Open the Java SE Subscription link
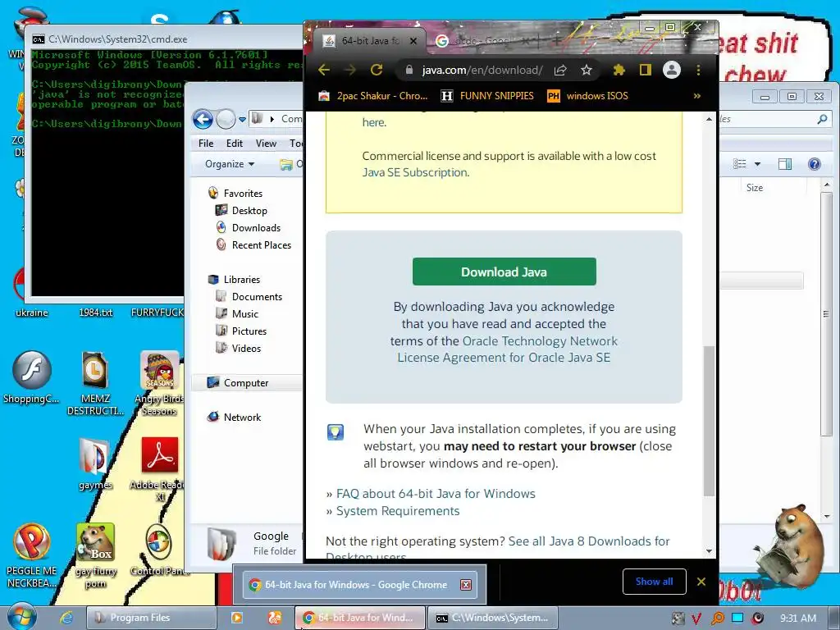The image size is (840, 630). tap(414, 172)
